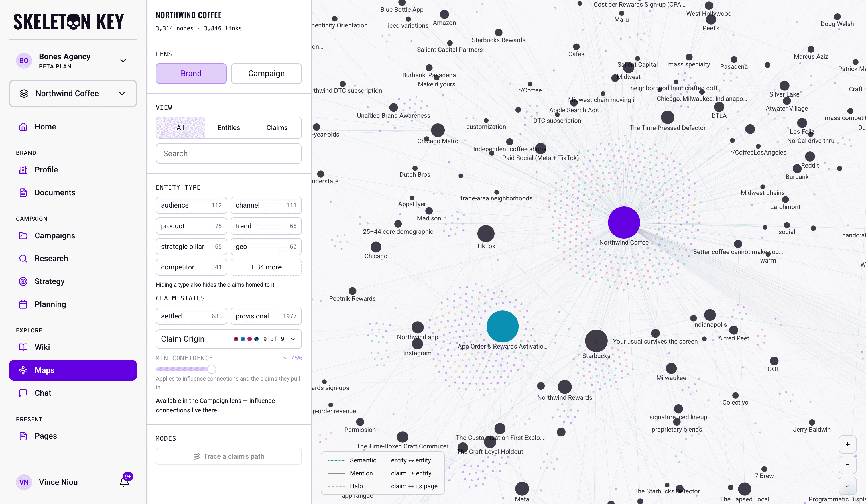Toggle the competitor entity type filter
Screen dimensions: 866x504
click(x=191, y=267)
